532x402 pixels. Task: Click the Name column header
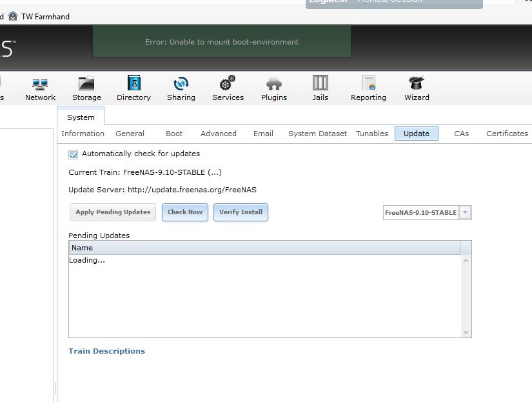click(264, 248)
